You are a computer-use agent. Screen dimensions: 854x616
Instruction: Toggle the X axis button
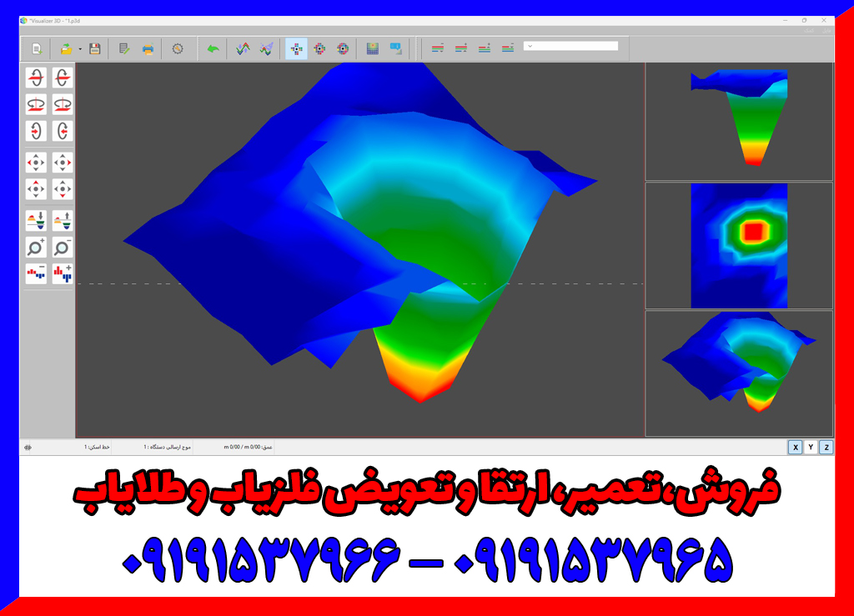[796, 448]
